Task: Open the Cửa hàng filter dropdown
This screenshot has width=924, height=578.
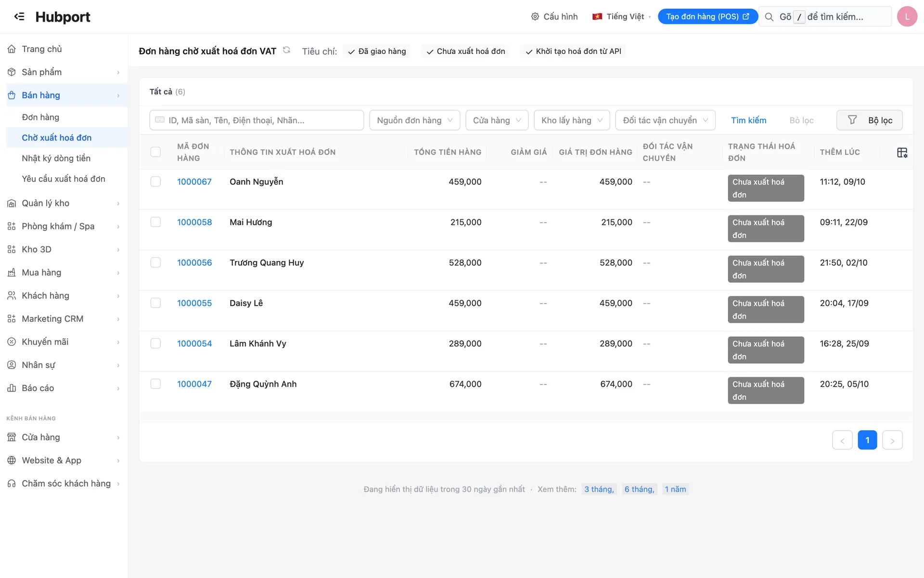Action: [497, 120]
